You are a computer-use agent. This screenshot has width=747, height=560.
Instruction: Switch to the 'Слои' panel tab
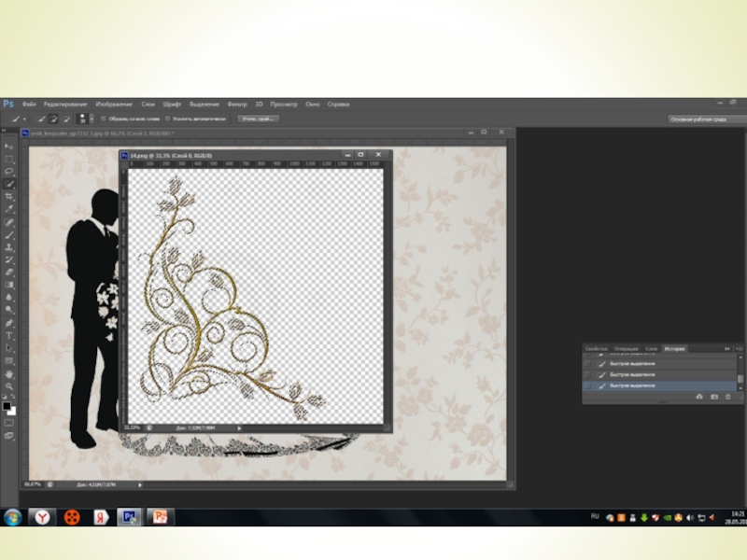point(651,348)
